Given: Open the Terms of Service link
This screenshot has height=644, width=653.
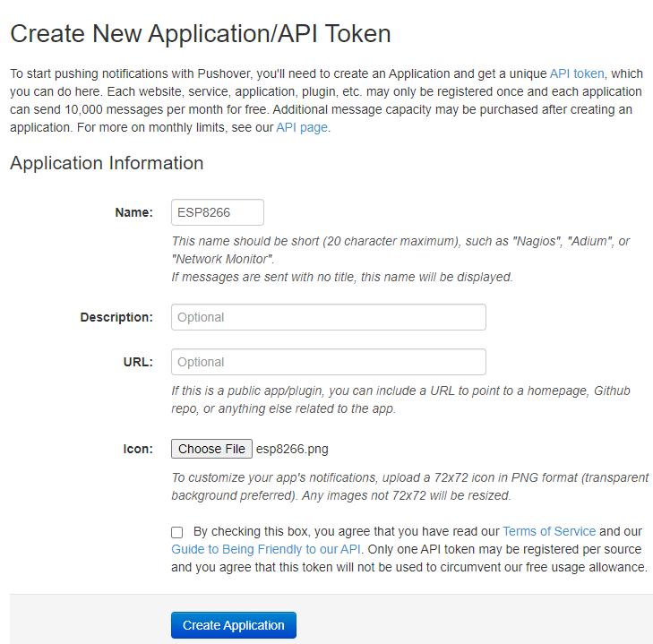Looking at the screenshot, I should pos(548,531).
